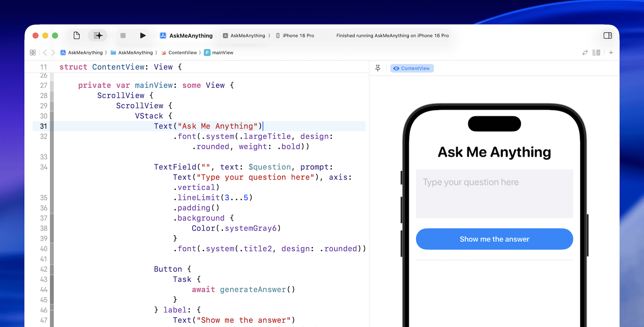Image resolution: width=644 pixels, height=327 pixels.
Task: Open the coding assistant sparkle icon
Action: 97,35
